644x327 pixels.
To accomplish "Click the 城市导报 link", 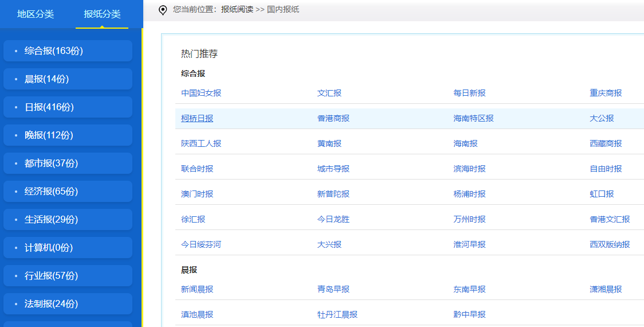I will [333, 169].
